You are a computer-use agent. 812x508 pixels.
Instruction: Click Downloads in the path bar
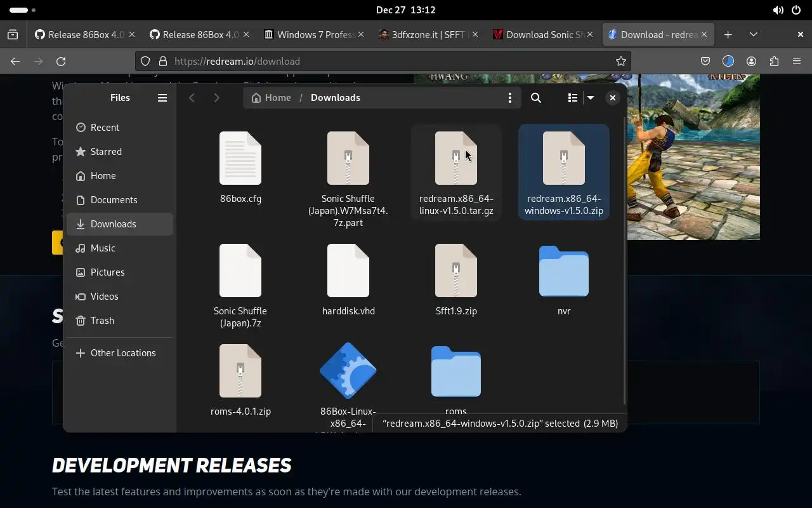coord(336,98)
